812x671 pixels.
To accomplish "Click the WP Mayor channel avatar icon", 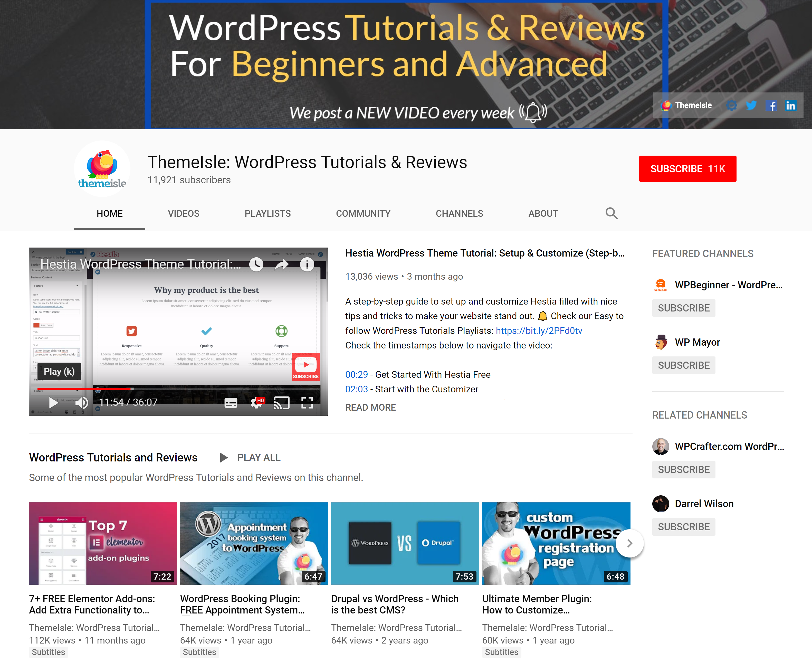I will coord(660,342).
